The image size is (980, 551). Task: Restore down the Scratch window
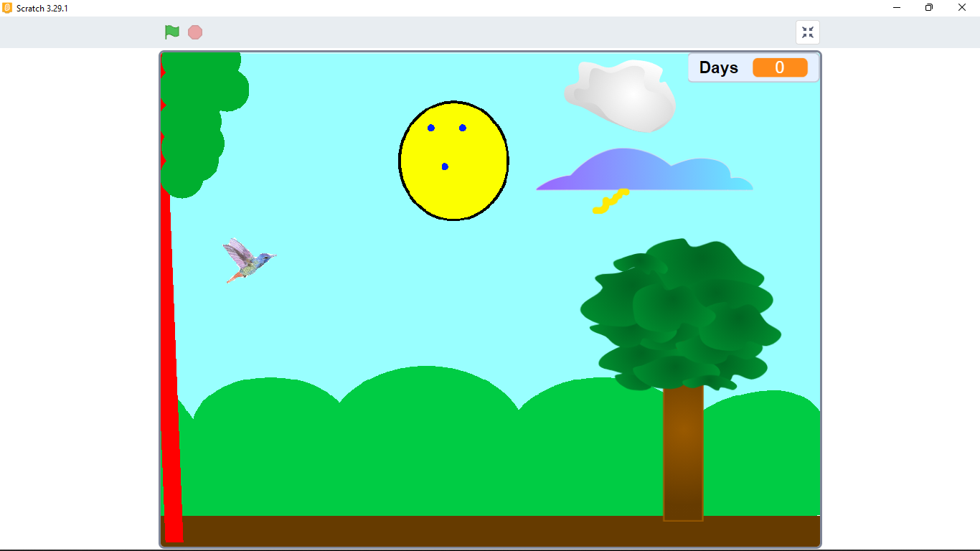[x=929, y=8]
